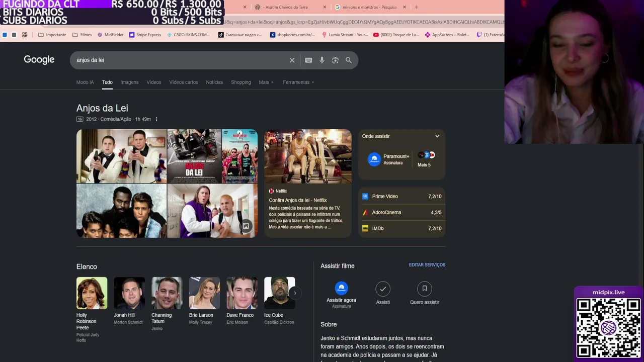Open Brie Larson cast photo
This screenshot has height=362, width=644.
click(204, 293)
